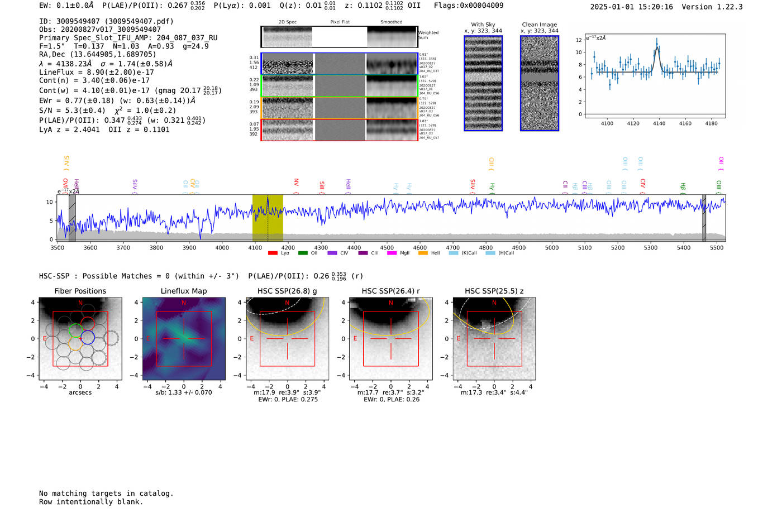Select the Clean Image panel
Viewport: 782px width, 532px height.
click(540, 83)
